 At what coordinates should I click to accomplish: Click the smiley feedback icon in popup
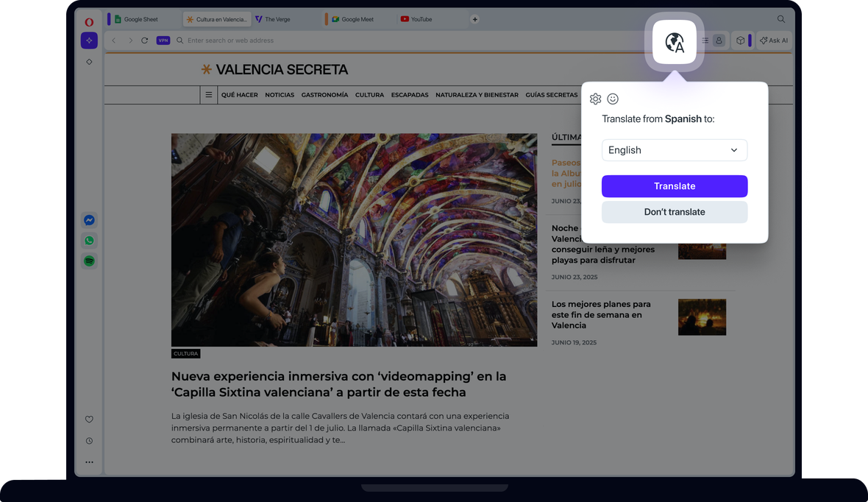tap(613, 99)
